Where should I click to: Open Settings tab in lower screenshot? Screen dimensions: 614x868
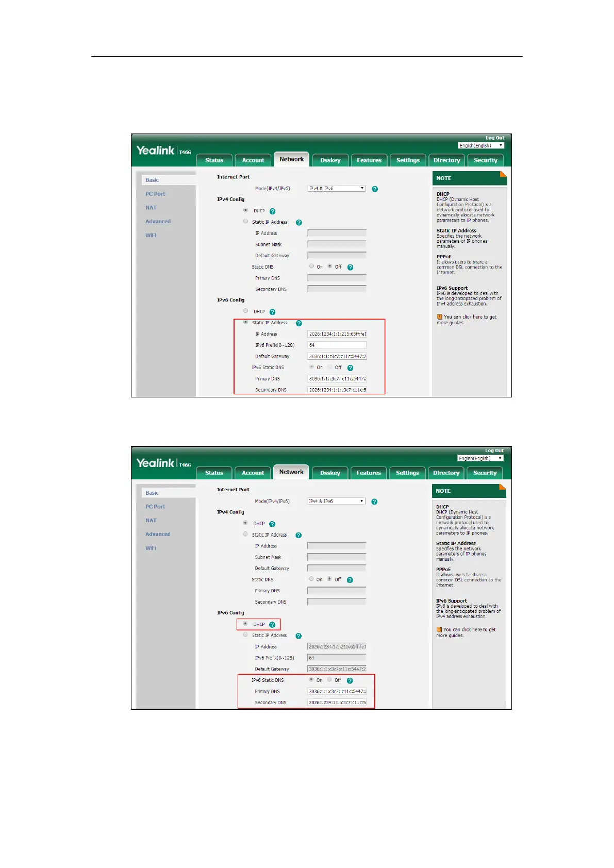407,473
